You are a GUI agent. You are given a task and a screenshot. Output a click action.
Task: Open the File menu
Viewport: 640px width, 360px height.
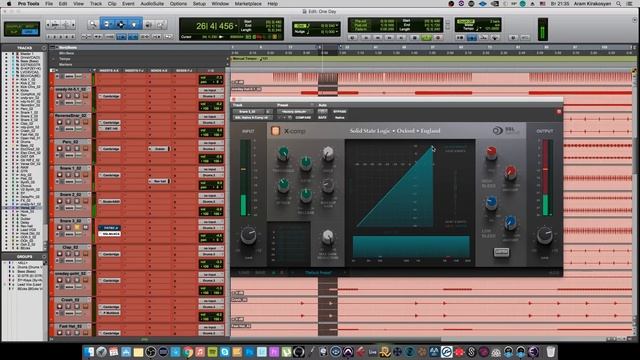click(49, 4)
